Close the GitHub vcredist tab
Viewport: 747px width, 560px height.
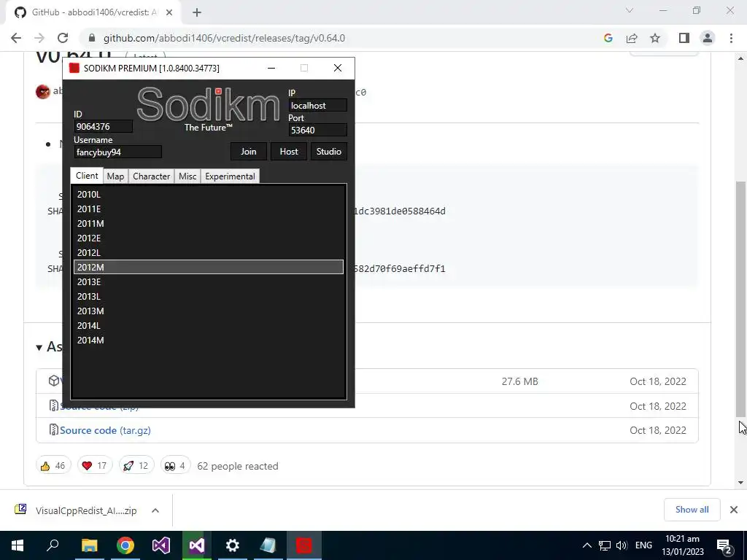169,12
